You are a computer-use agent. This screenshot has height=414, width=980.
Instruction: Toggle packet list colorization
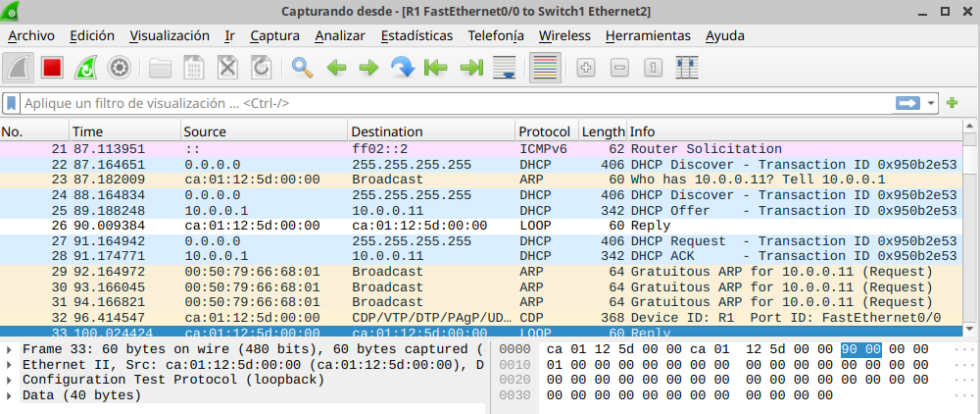pyautogui.click(x=545, y=68)
